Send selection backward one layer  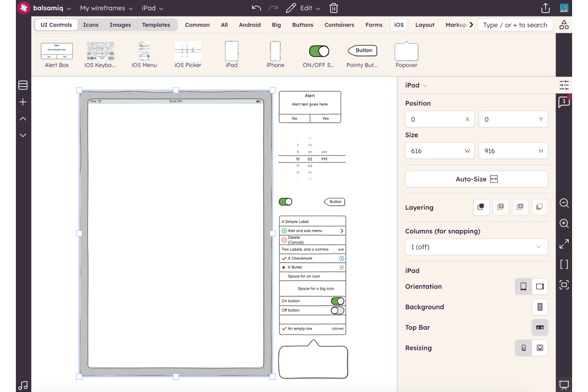point(520,207)
